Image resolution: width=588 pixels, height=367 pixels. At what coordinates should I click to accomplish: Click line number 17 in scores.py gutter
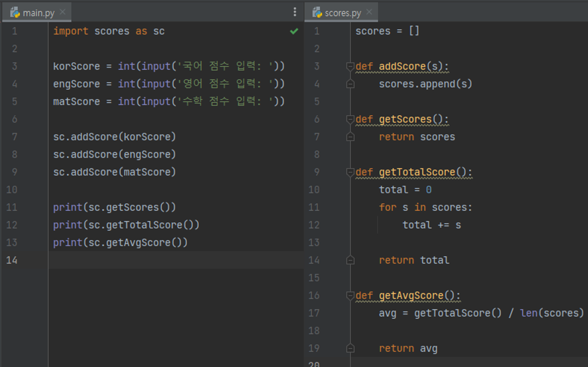click(x=314, y=313)
